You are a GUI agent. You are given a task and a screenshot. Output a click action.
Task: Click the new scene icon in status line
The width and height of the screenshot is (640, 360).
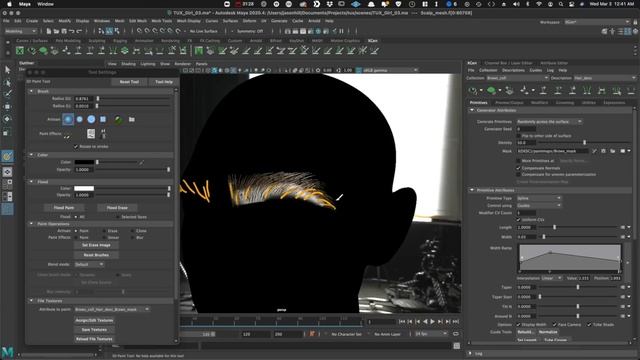coord(49,31)
